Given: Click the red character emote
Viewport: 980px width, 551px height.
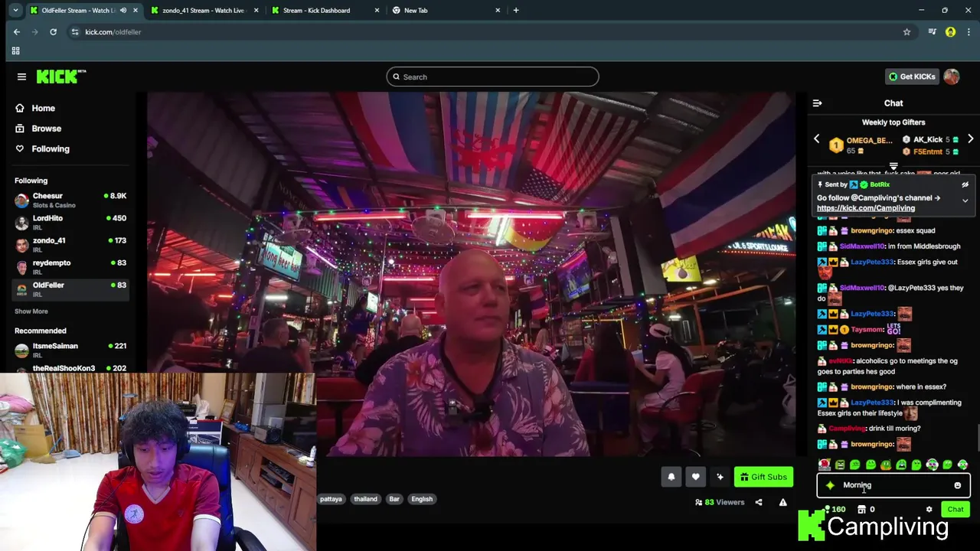Looking at the screenshot, I should click(x=824, y=465).
